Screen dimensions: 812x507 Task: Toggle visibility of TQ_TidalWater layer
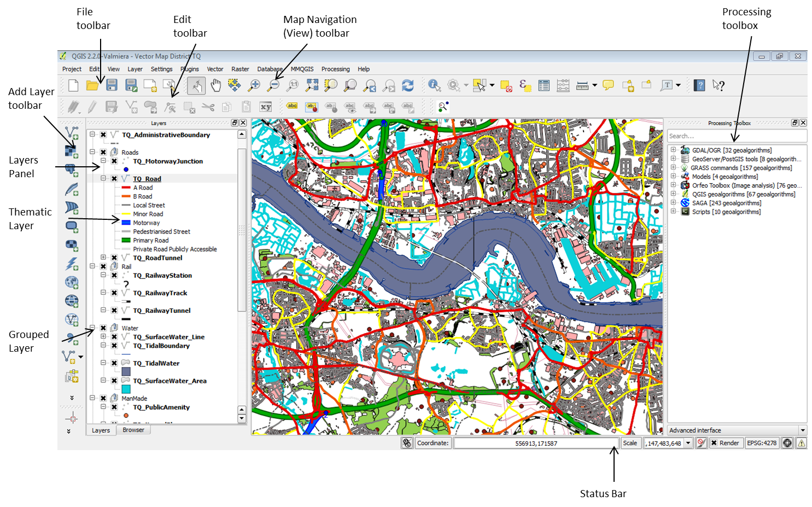114,363
